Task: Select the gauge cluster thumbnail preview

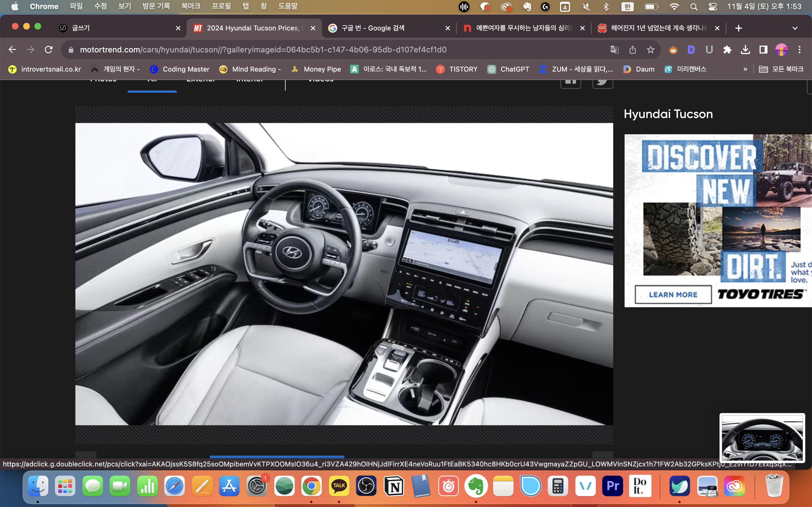Action: 762,437
